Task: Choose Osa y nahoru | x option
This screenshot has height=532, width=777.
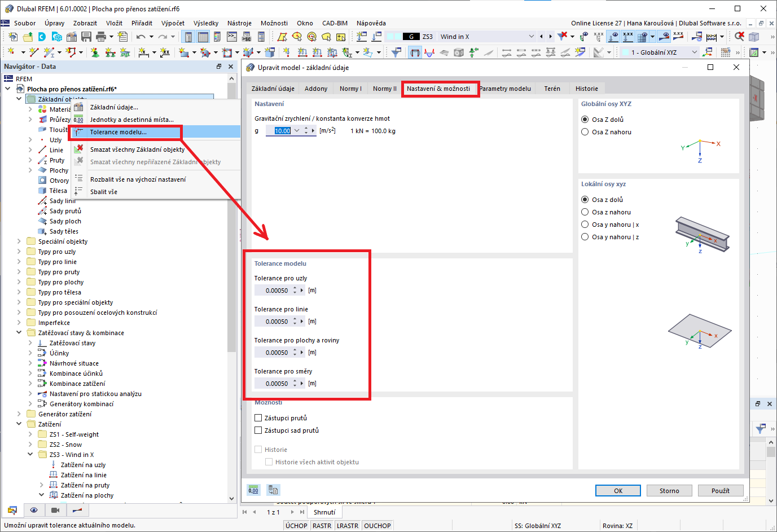Action: (585, 225)
